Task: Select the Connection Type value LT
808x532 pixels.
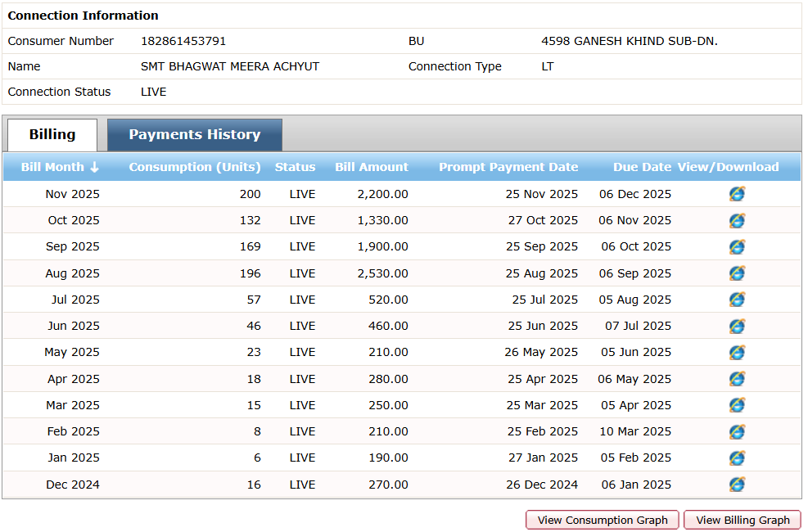Action: tap(547, 66)
